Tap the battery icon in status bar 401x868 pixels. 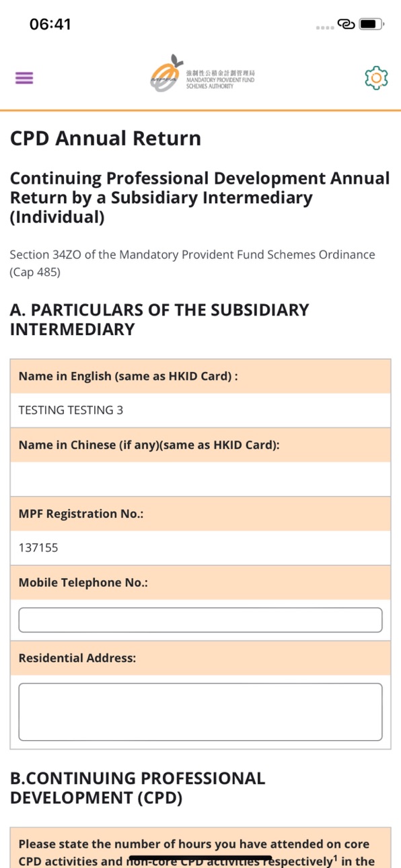pos(371,25)
